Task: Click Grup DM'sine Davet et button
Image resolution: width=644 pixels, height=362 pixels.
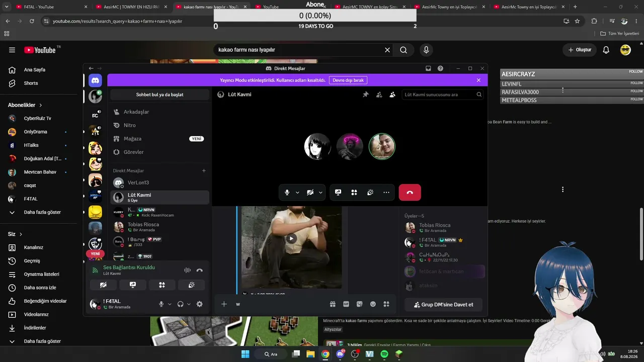Action: pos(443,305)
